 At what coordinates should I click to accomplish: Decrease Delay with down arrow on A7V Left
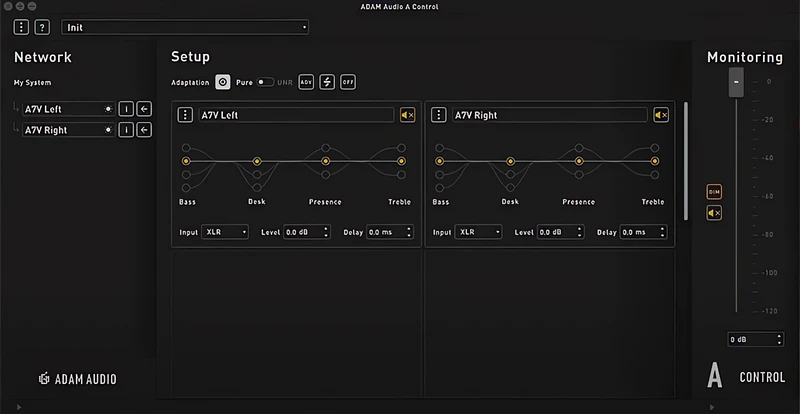(409, 236)
